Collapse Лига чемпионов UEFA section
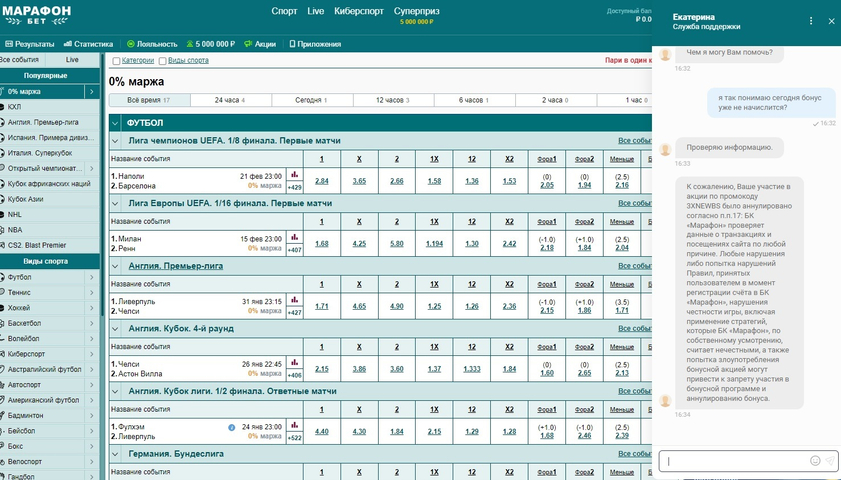 click(115, 141)
